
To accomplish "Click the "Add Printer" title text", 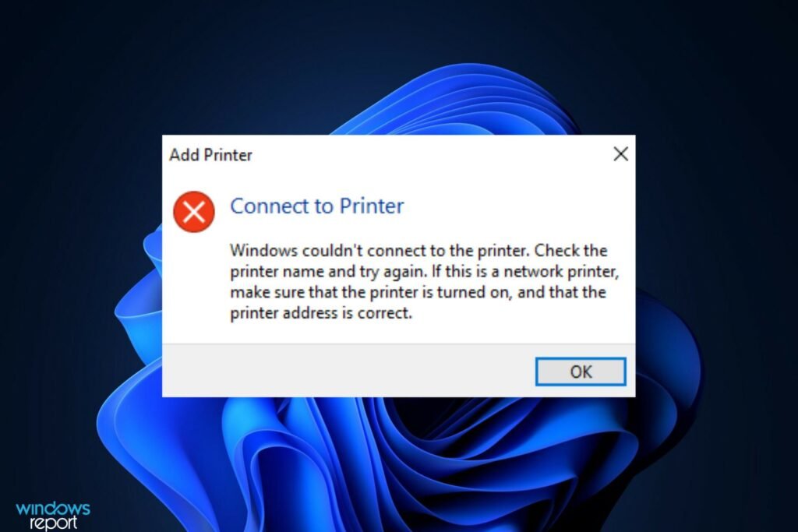I will pos(210,155).
